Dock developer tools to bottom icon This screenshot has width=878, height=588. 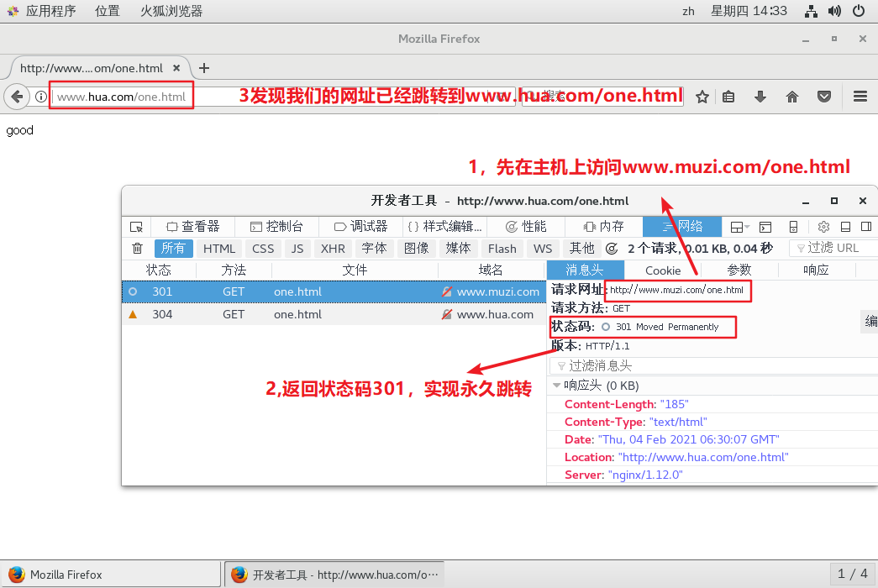coord(845,227)
